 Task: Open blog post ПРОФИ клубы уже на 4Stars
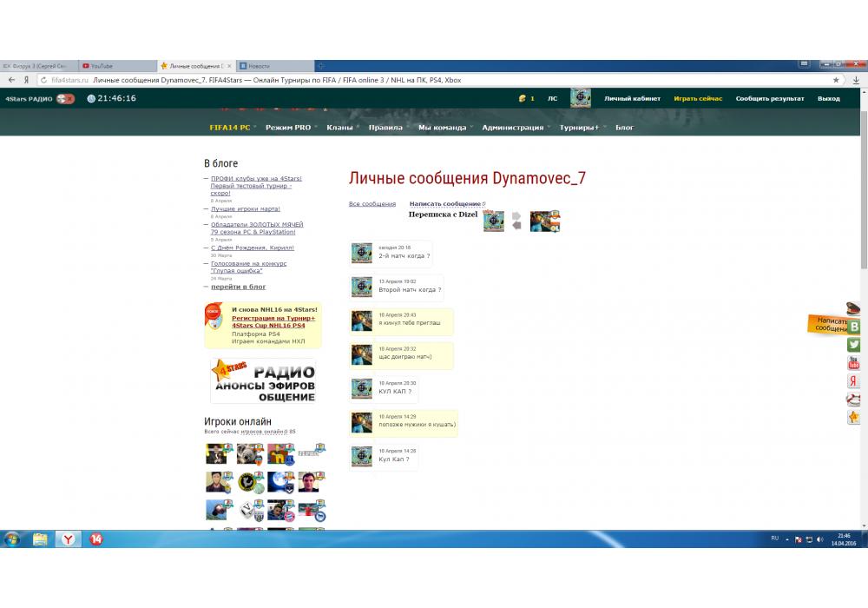(x=256, y=186)
